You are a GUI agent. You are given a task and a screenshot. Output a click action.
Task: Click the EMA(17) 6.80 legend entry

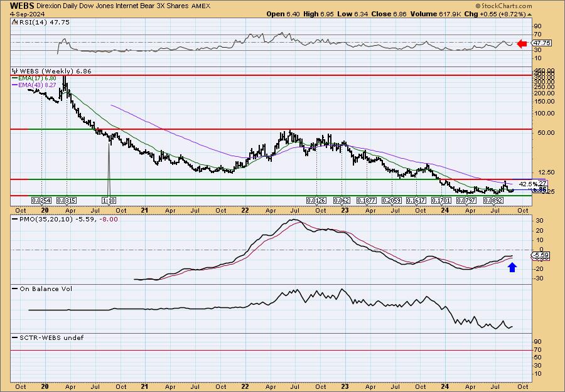coord(38,78)
